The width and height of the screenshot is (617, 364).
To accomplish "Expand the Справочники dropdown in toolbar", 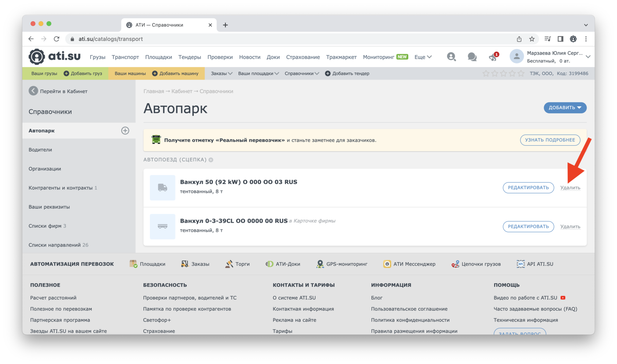I will 302,73.
